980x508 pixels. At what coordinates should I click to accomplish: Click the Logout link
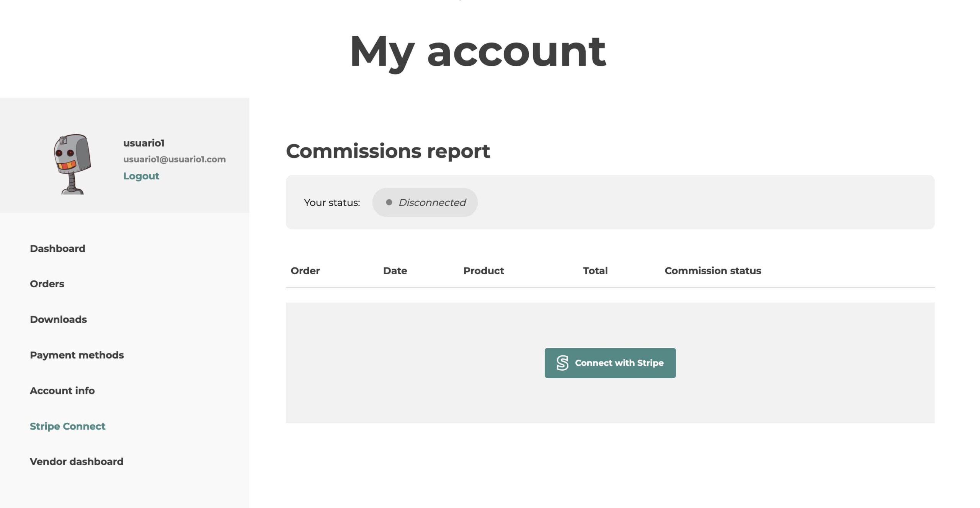[x=141, y=176]
